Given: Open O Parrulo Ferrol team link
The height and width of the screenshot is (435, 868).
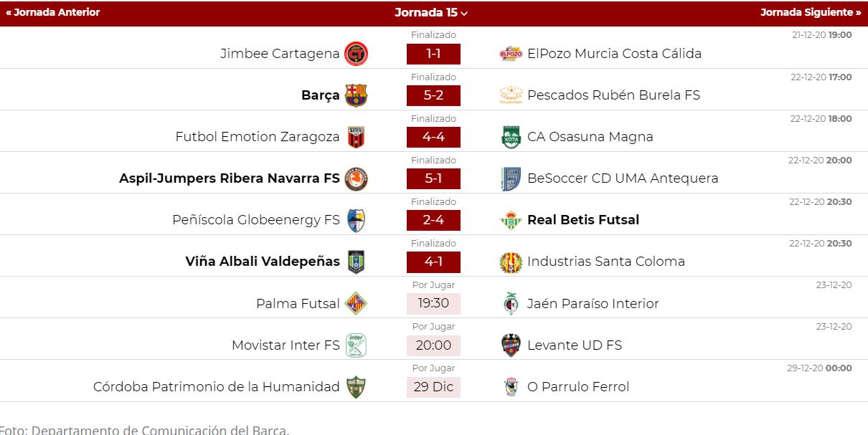Looking at the screenshot, I should click(577, 387).
